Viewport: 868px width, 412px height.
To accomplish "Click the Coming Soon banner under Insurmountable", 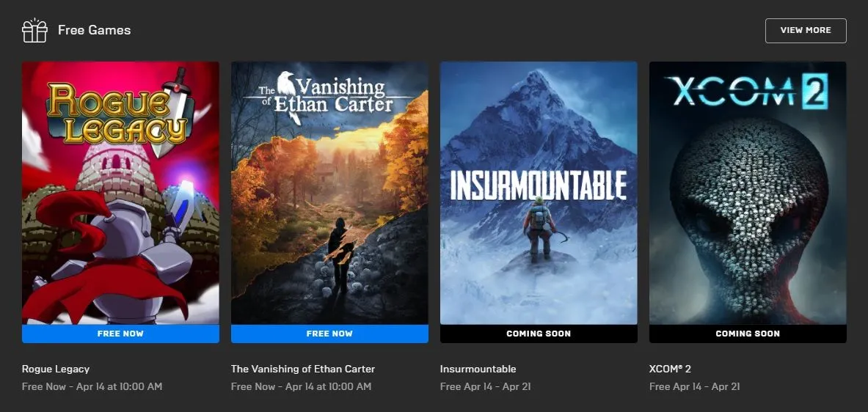I will (x=539, y=334).
